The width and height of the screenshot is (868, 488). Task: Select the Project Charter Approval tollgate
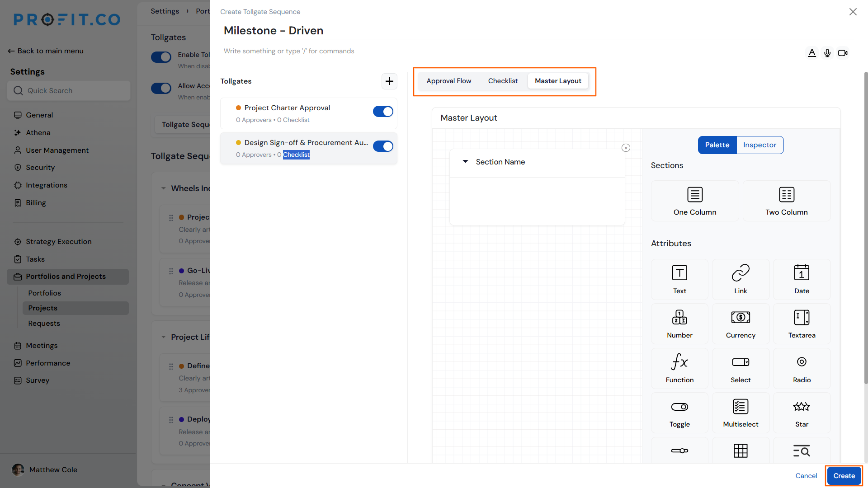click(x=308, y=113)
